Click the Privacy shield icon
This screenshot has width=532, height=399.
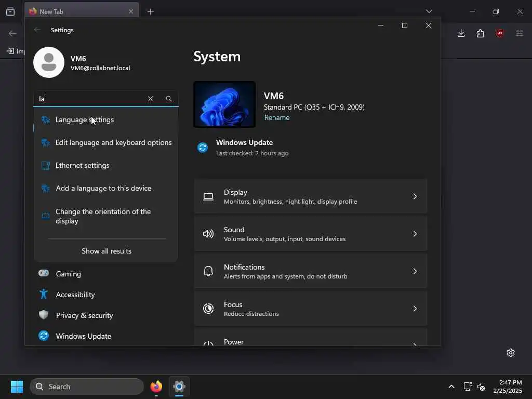pyautogui.click(x=44, y=314)
